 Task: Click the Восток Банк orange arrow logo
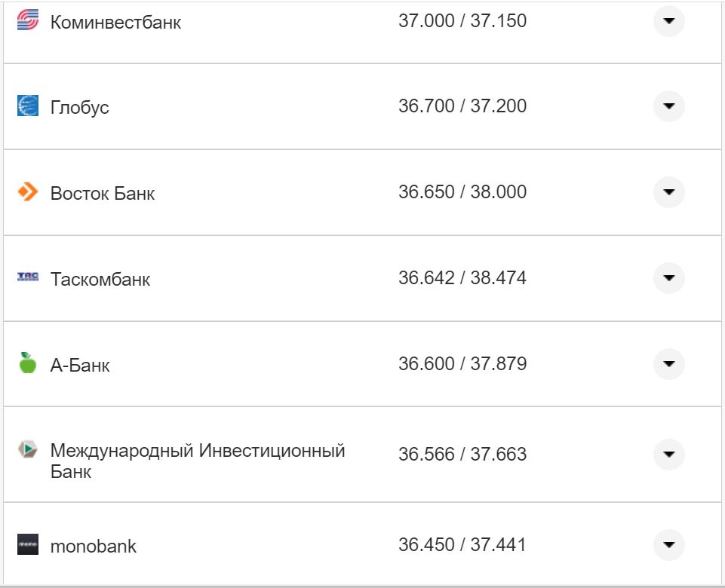tap(29, 191)
